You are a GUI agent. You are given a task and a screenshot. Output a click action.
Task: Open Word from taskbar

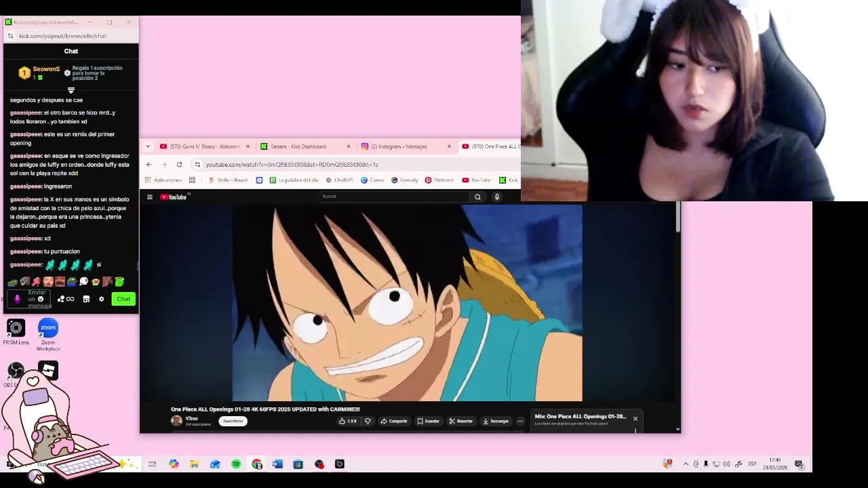(x=277, y=464)
